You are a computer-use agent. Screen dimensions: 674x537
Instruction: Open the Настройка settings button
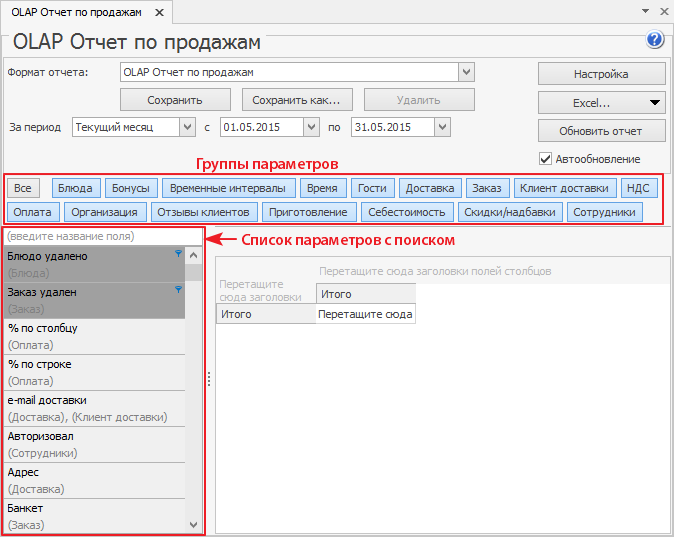[x=601, y=74]
